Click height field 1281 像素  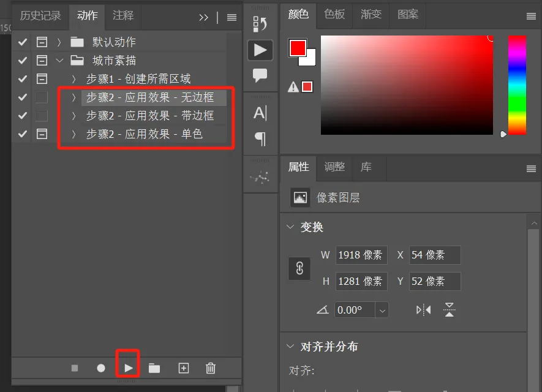[361, 281]
